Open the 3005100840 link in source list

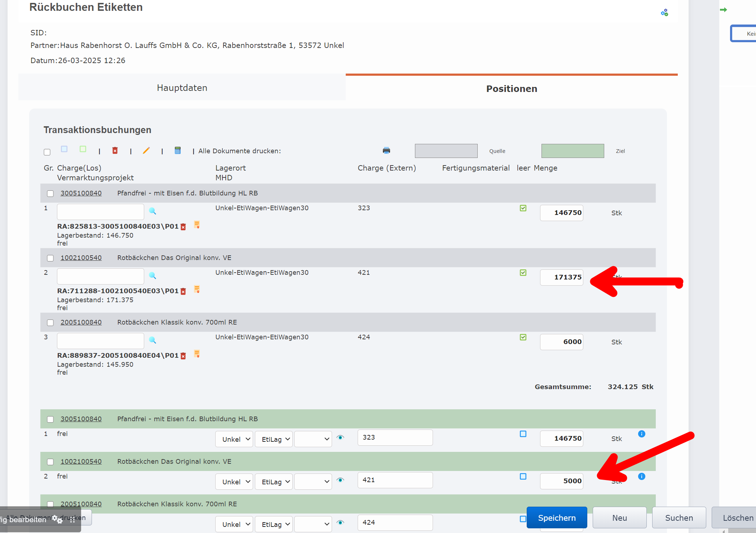(x=81, y=193)
